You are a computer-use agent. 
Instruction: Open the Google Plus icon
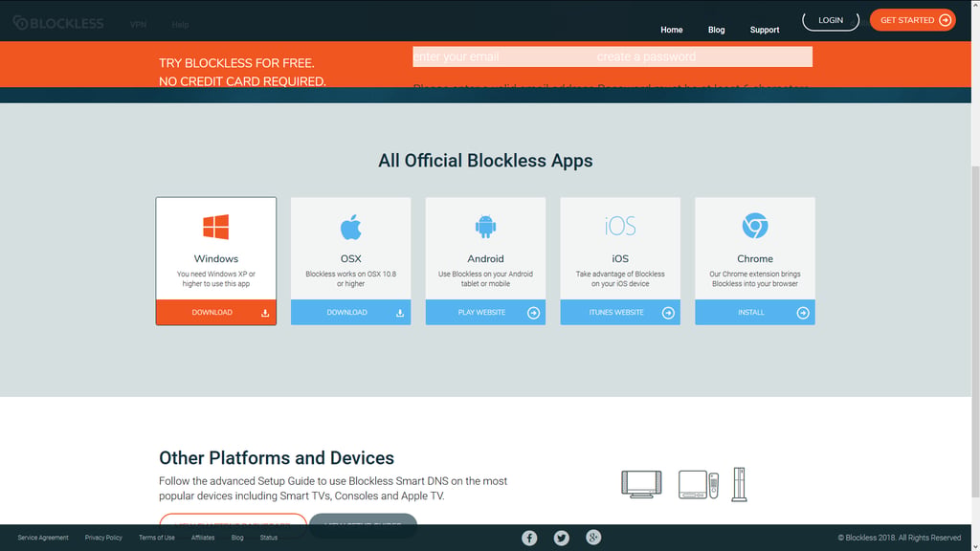point(593,538)
